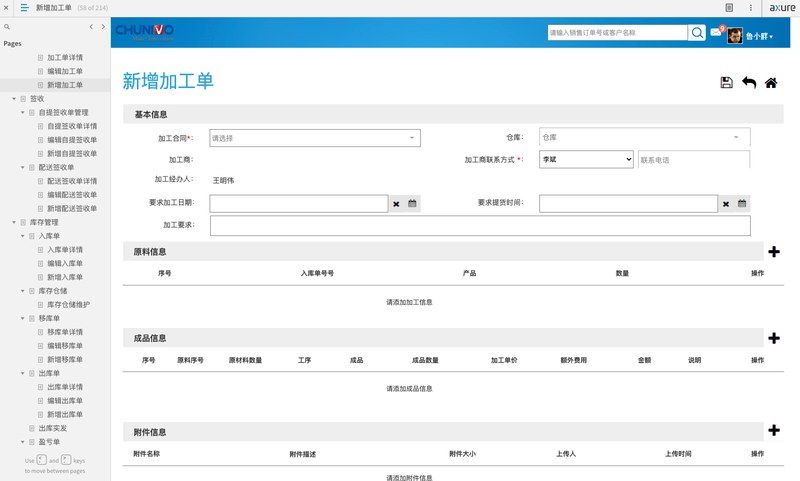Image resolution: width=800 pixels, height=481 pixels.
Task: Open the 出库单详情 page
Action: click(x=65, y=387)
